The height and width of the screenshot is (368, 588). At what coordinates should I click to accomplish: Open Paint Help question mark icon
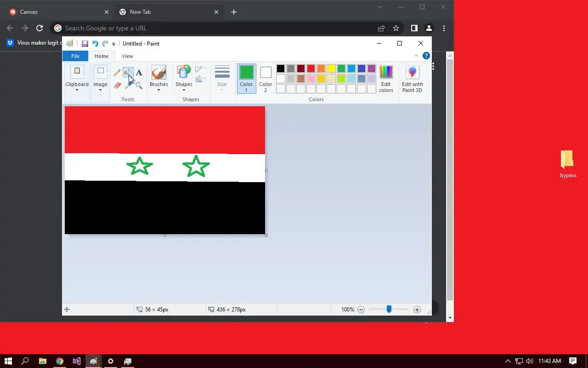tap(426, 56)
